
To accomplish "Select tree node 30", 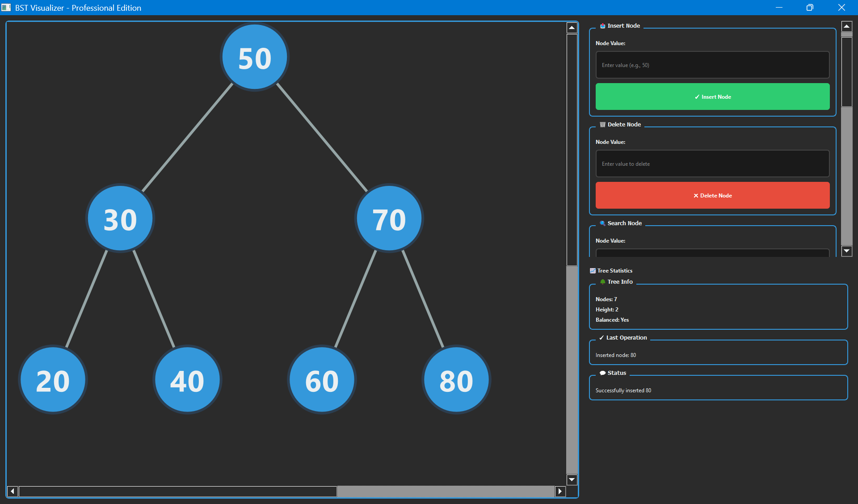I will click(120, 218).
